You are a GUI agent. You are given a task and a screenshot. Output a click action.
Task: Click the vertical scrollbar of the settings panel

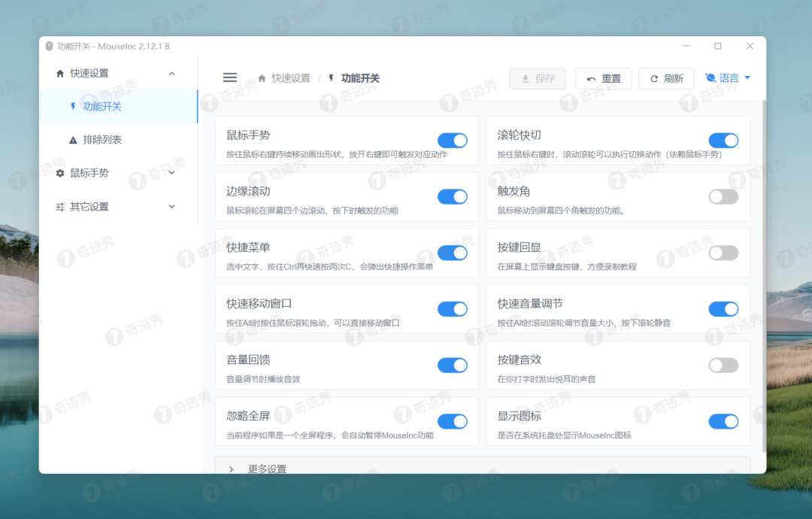(763, 277)
